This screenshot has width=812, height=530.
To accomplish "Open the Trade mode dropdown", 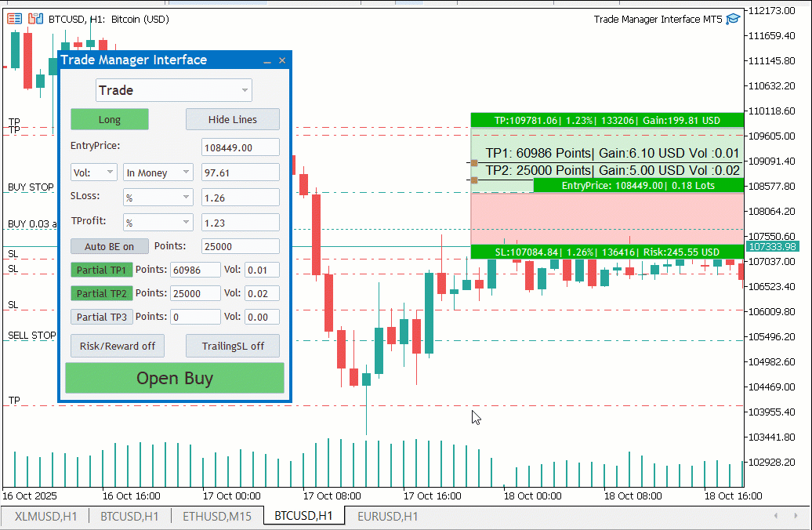I will 173,90.
